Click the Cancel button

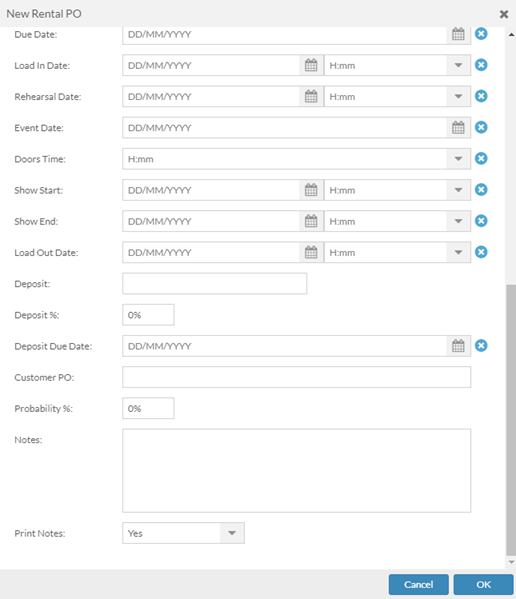click(419, 584)
